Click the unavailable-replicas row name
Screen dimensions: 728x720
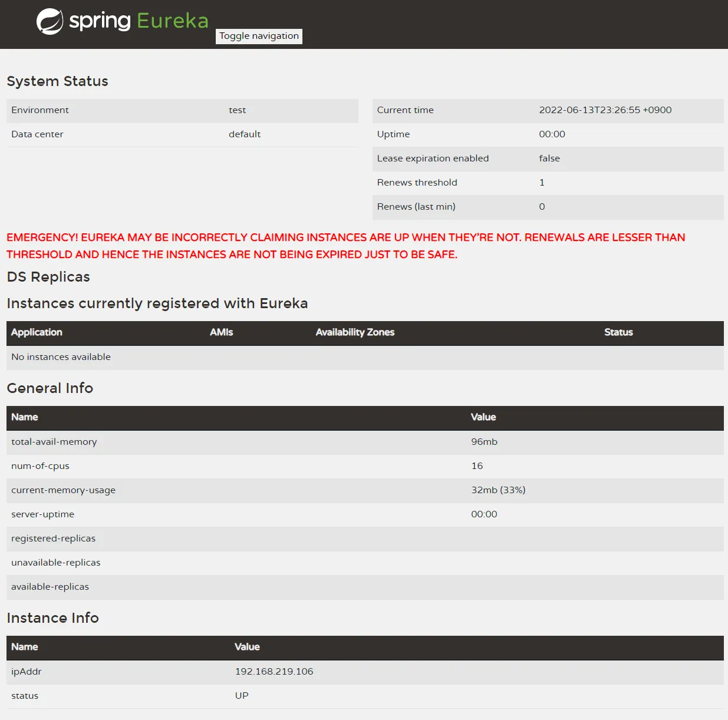[x=56, y=563]
